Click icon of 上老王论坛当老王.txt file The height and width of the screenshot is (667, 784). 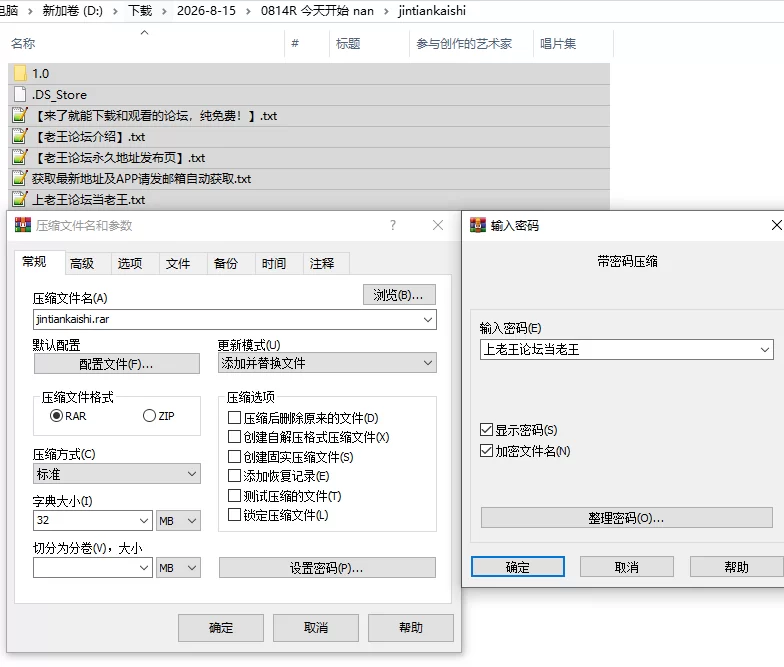pyautogui.click(x=20, y=200)
